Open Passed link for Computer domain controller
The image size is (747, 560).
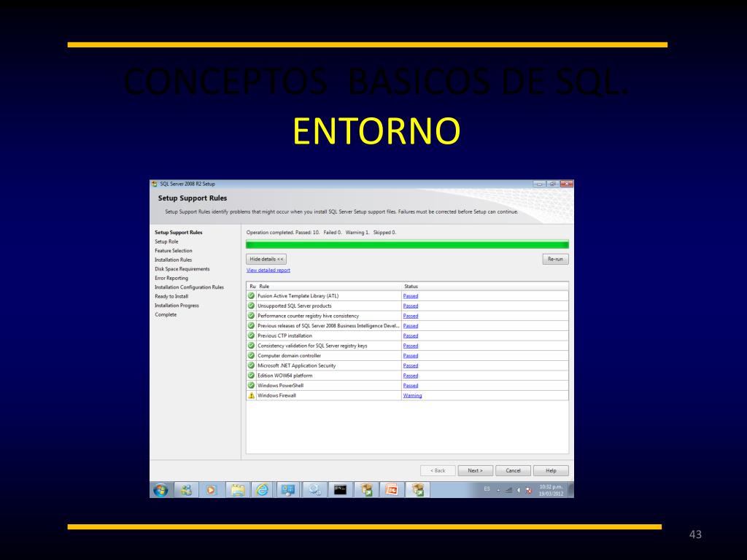pos(410,356)
